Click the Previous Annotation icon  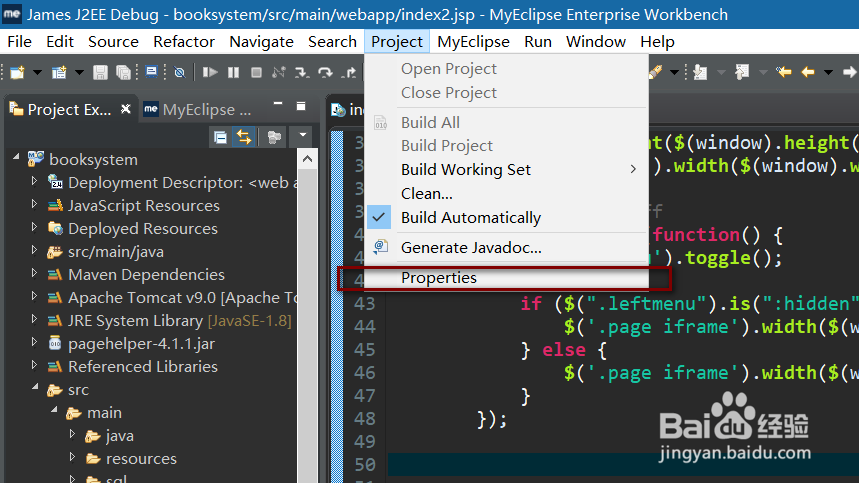742,72
